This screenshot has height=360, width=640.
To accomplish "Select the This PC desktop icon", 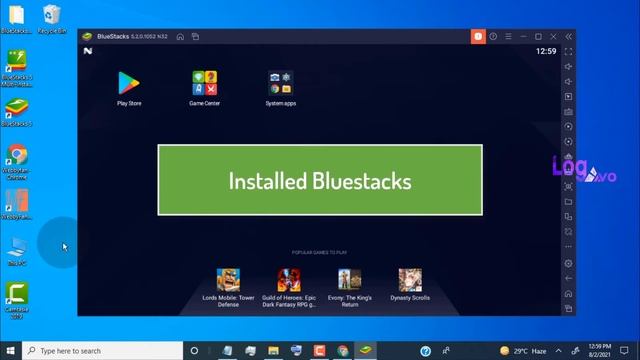I will pos(17,252).
